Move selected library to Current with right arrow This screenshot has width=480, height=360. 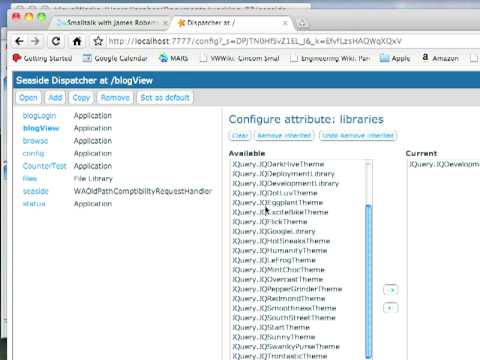(391, 290)
